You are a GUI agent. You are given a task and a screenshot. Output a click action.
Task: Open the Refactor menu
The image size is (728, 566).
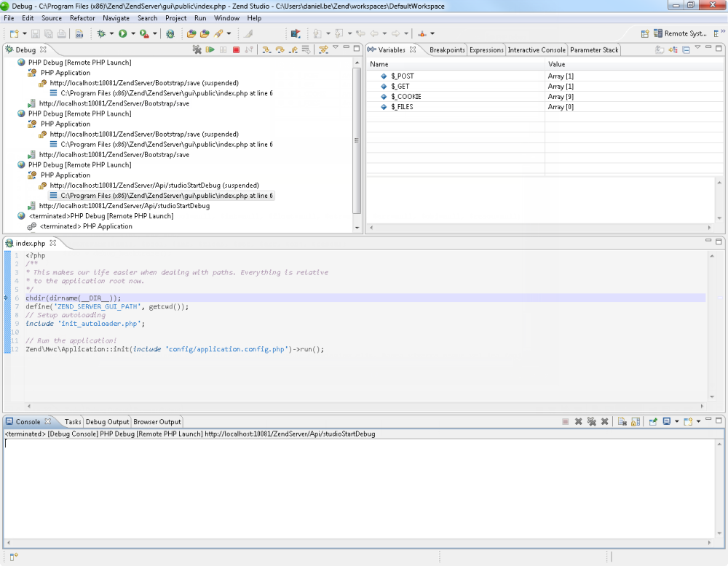82,17
